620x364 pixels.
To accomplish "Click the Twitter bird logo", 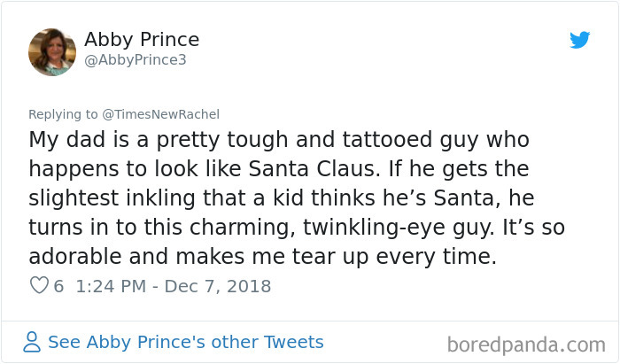I will pos(579,40).
